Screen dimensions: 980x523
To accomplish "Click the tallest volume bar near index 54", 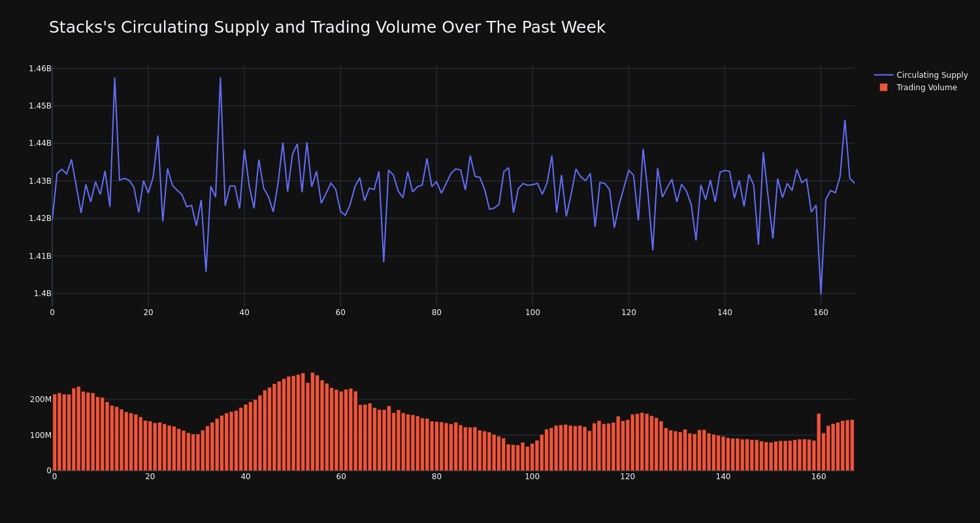I will point(312,422).
